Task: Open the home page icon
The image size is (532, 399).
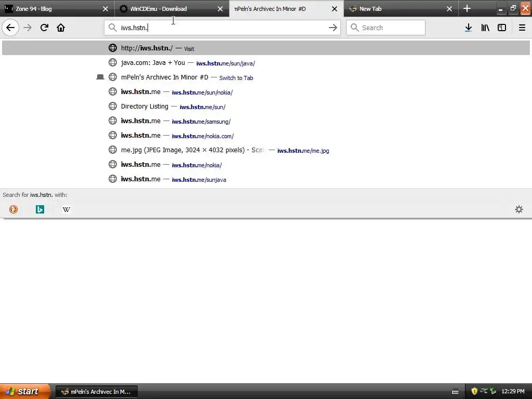Action: tap(61, 28)
